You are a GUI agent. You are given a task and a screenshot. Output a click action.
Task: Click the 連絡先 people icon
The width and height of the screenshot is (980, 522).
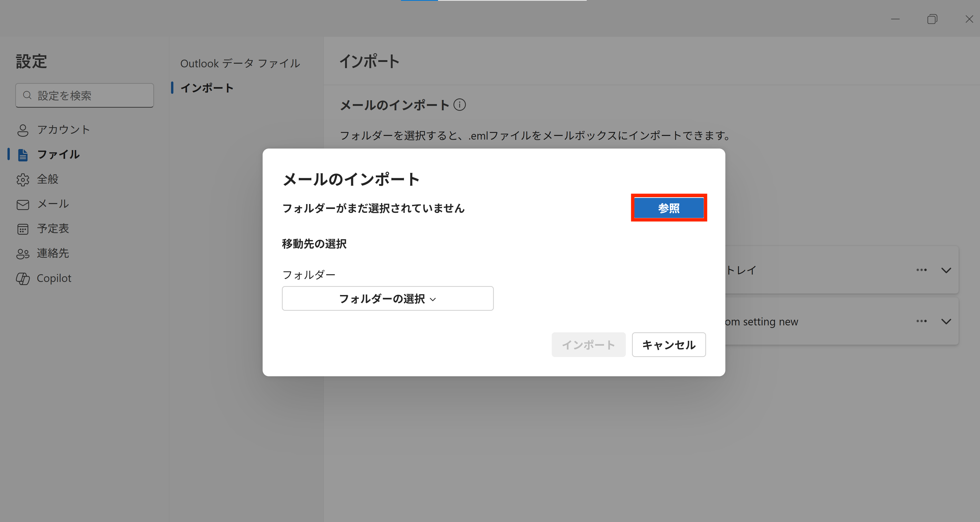tap(23, 254)
